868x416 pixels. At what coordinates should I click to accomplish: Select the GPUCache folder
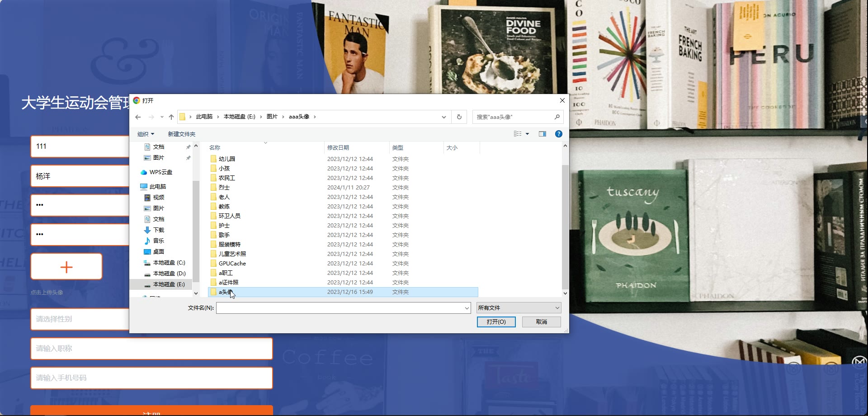click(232, 263)
